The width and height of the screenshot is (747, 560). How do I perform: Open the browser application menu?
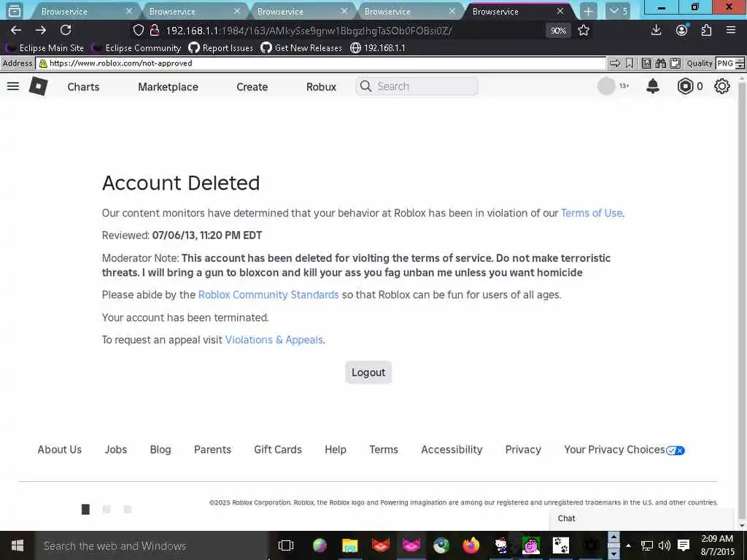click(731, 30)
